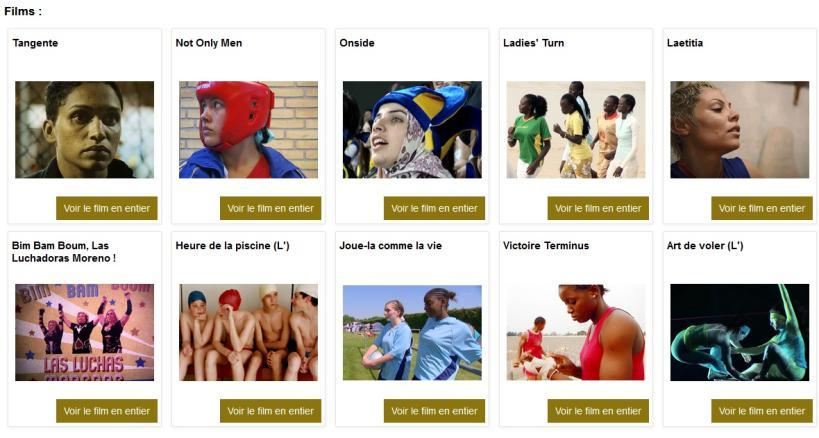Select the Heure de la piscine thumbnail

[x=248, y=333]
